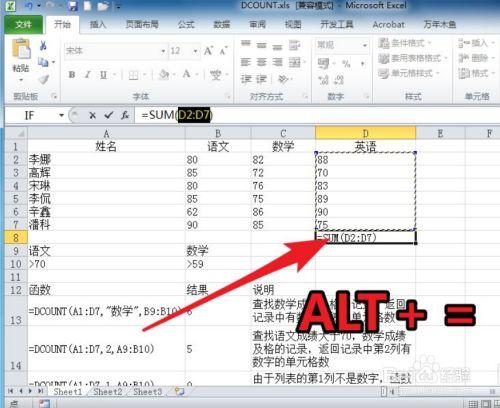Click the insert new worksheet tab icon
The image size is (500, 408).
pos(180,391)
